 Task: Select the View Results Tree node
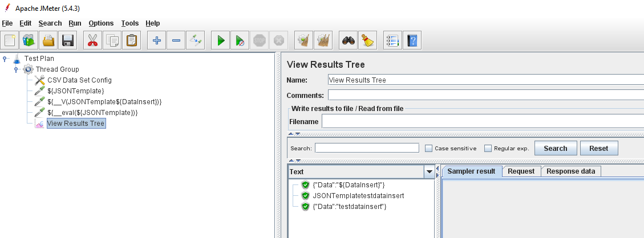(76, 124)
